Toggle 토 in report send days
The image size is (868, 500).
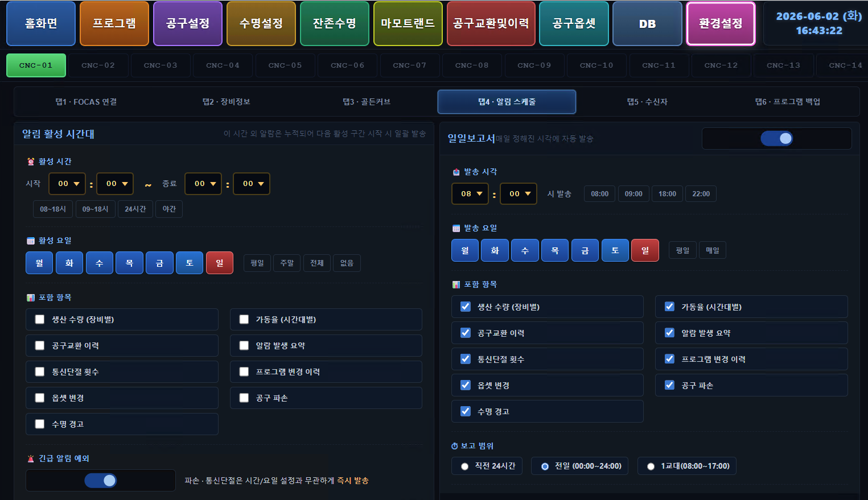coord(615,250)
